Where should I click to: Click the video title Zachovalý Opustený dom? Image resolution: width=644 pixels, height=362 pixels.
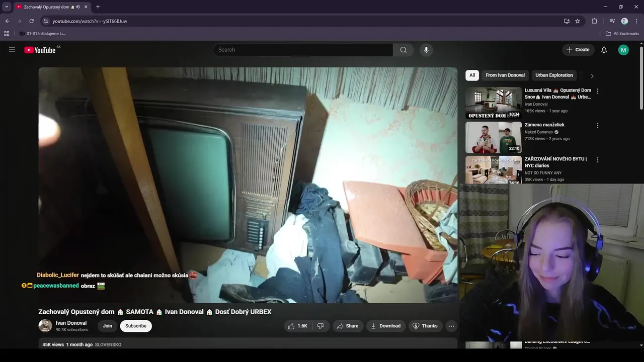click(x=155, y=312)
